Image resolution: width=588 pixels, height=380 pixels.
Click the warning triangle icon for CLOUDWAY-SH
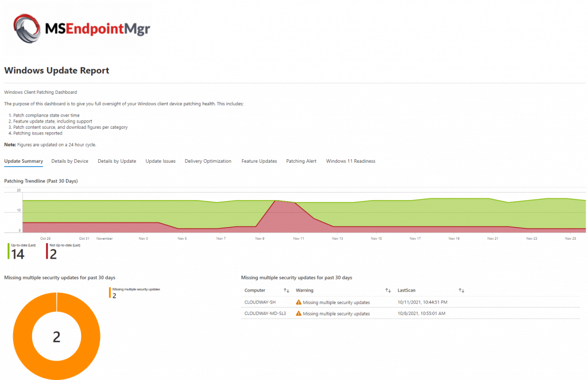pyautogui.click(x=299, y=302)
